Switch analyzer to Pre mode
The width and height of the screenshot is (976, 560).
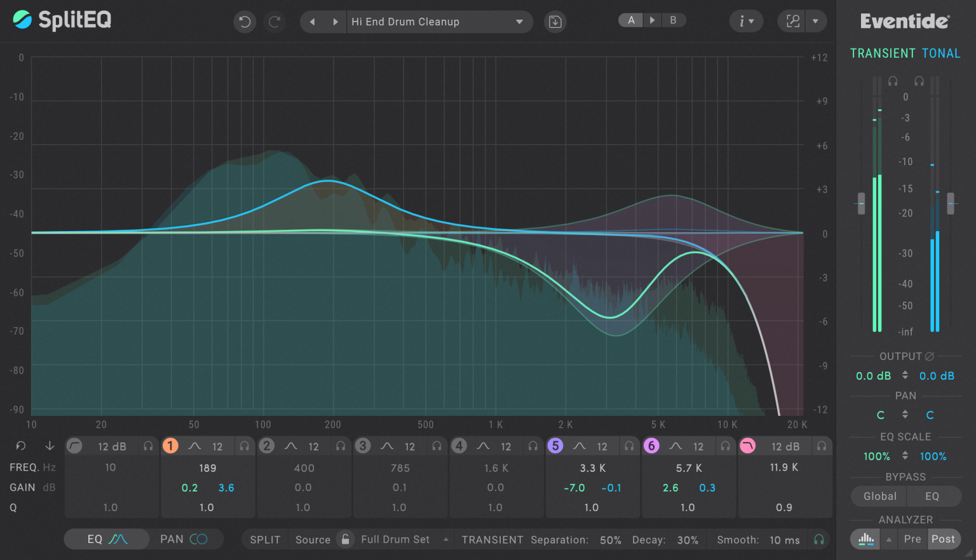912,538
